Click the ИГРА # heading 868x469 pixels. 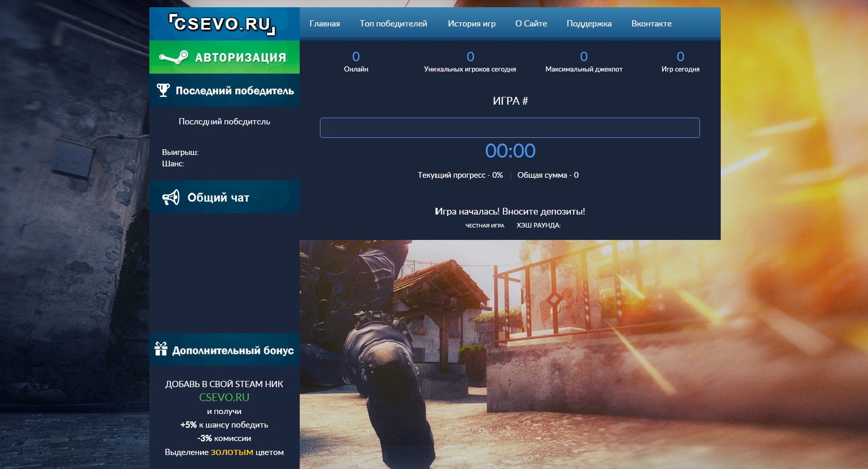click(x=510, y=101)
